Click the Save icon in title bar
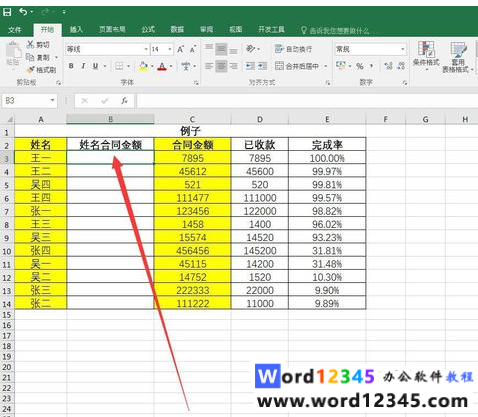The width and height of the screenshot is (478, 417). click(x=7, y=12)
